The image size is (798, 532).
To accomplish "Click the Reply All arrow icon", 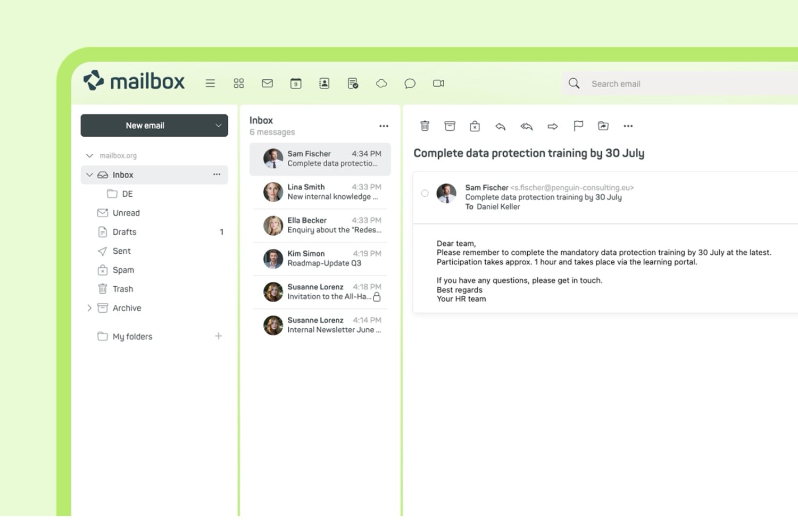I will [x=526, y=126].
